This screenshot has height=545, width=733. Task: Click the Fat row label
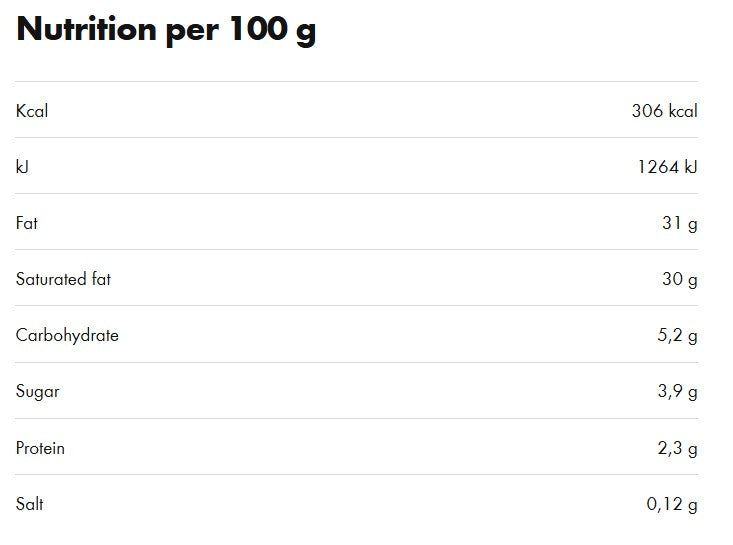[27, 223]
